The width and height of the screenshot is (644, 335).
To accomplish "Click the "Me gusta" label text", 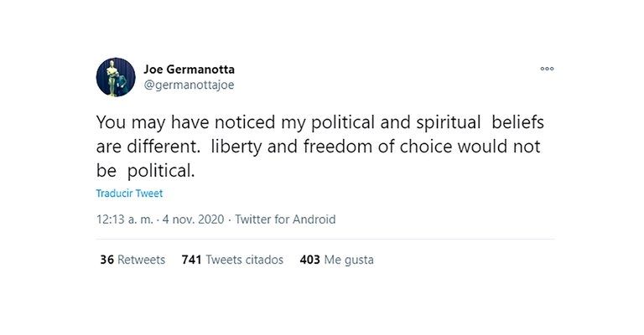I will click(x=349, y=260).
